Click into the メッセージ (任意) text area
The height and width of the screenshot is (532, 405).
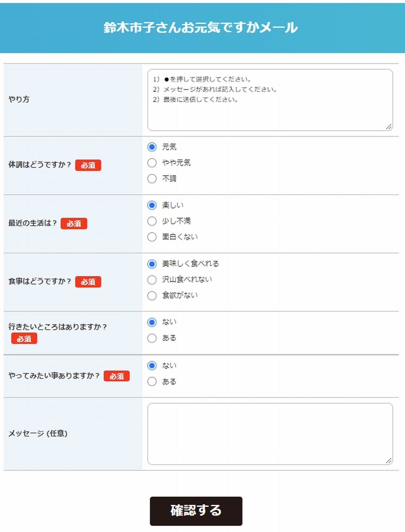pyautogui.click(x=270, y=434)
